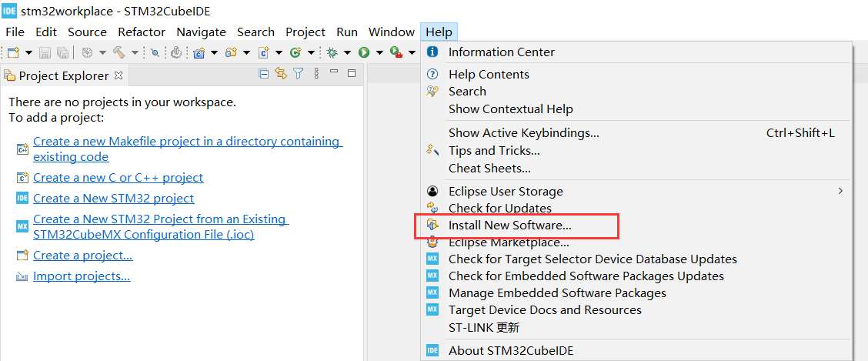Click the New wizard toolbar icon
Viewport: 868px width, 361px height.
(x=13, y=52)
